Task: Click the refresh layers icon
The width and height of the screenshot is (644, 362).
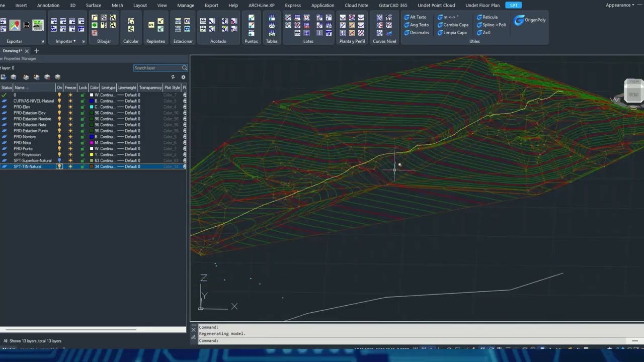Action: [173, 77]
